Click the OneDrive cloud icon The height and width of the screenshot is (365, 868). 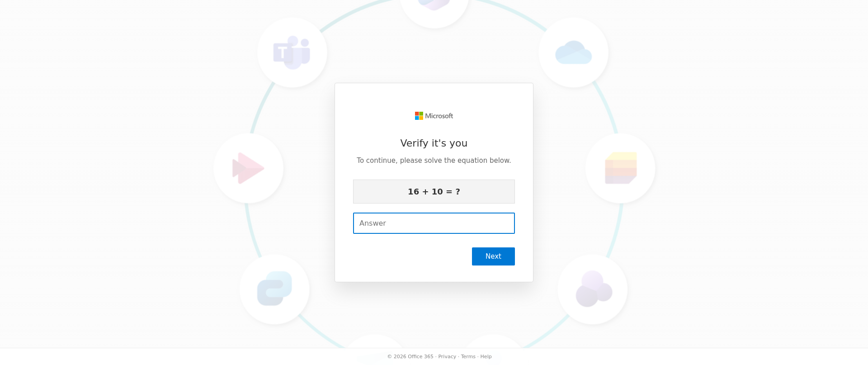573,52
